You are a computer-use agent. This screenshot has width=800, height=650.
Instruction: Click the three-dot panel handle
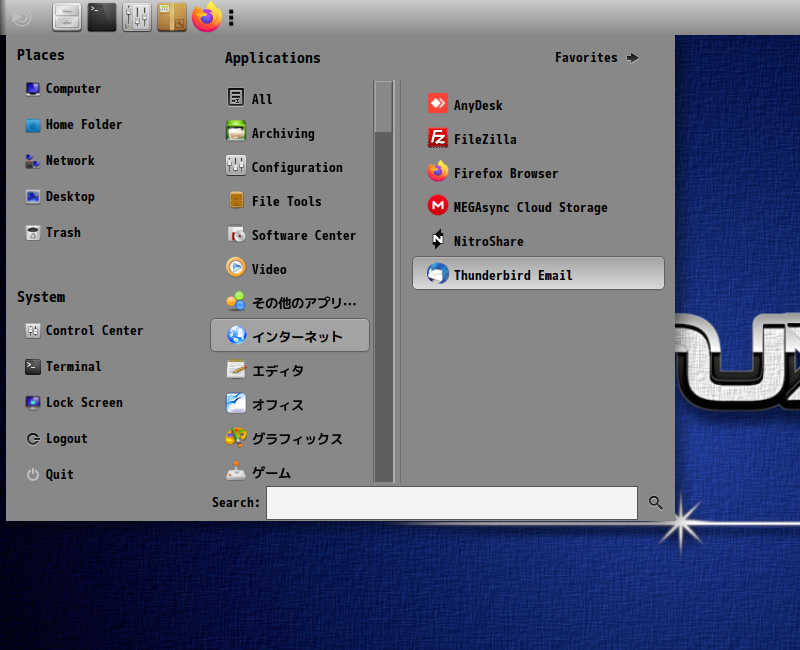click(x=231, y=17)
